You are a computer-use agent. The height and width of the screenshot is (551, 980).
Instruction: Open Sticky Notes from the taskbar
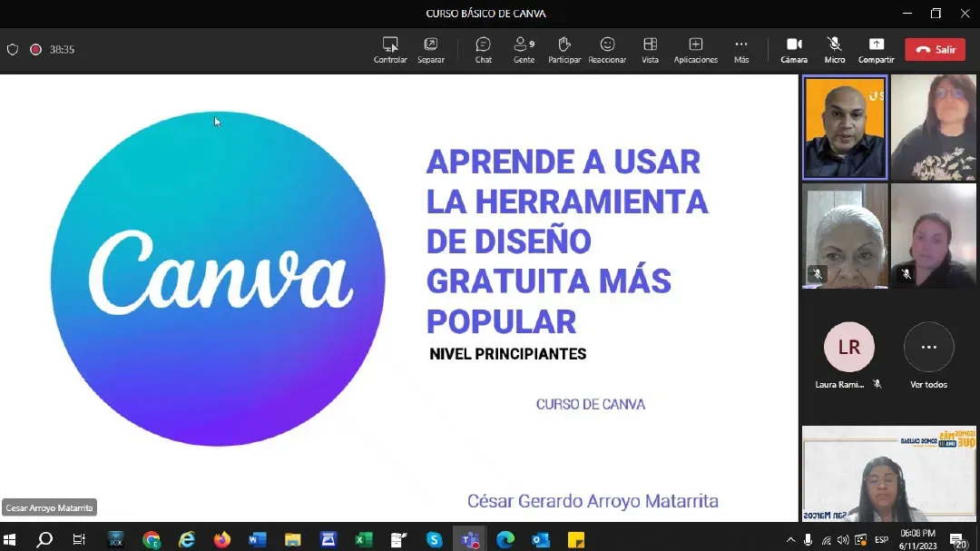[575, 539]
